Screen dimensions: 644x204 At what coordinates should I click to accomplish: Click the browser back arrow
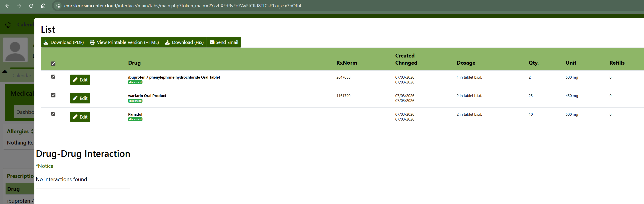8,6
